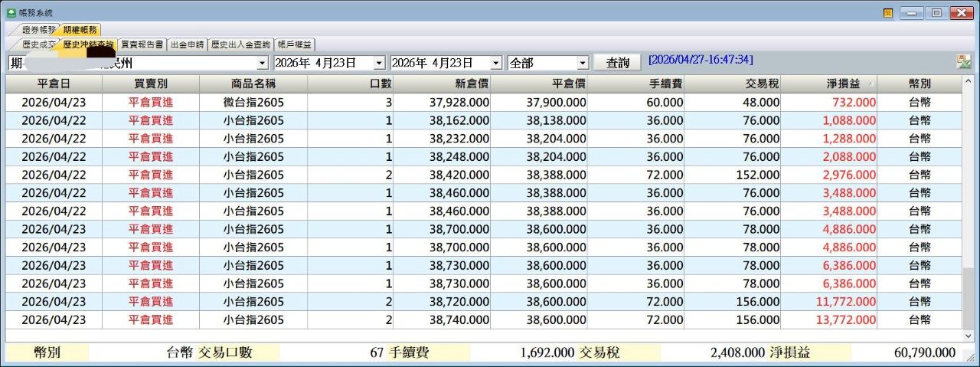
Task: Click the 帳務系統 app icon in title bar
Action: pos(11,12)
